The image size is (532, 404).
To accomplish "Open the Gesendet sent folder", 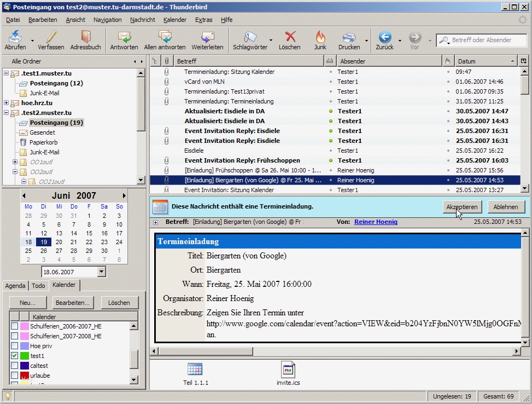I will coord(42,132).
